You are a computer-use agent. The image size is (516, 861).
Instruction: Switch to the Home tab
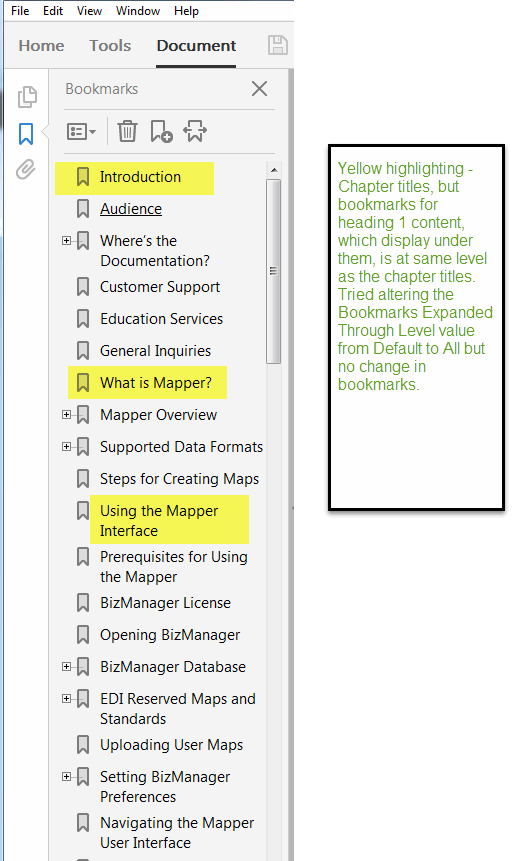pyautogui.click(x=41, y=46)
